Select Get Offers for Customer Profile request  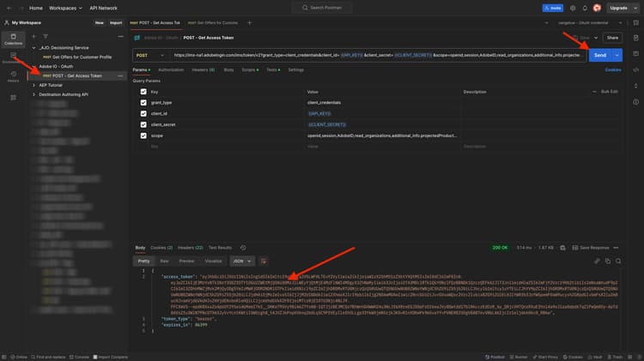(x=77, y=57)
